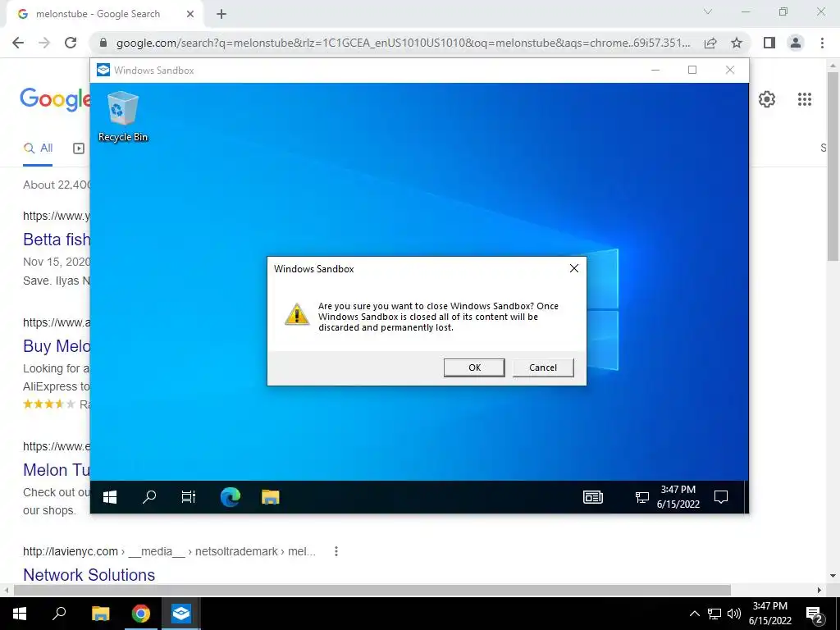
Task: Open the Google apps grid
Action: point(805,99)
